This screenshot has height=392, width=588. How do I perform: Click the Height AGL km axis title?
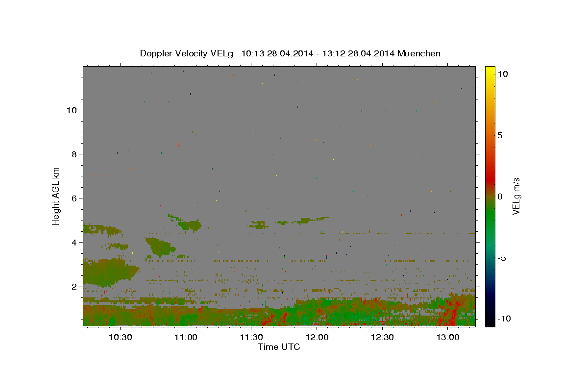pos(56,196)
